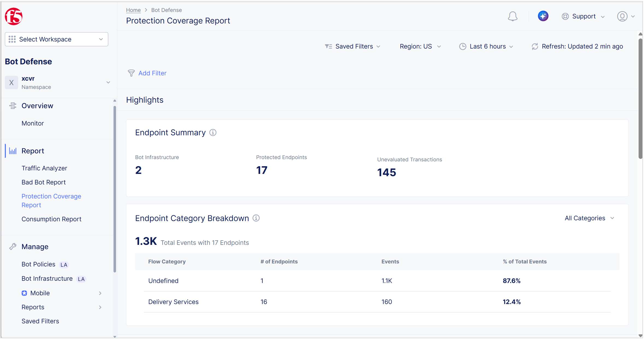This screenshot has width=644, height=339.
Task: Select the Report bar chart icon
Action: (x=12, y=151)
